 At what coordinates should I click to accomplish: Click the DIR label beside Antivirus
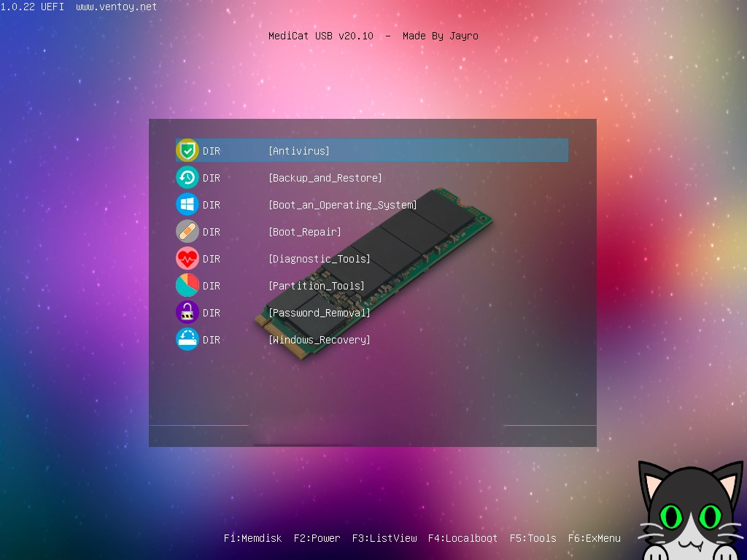click(212, 151)
